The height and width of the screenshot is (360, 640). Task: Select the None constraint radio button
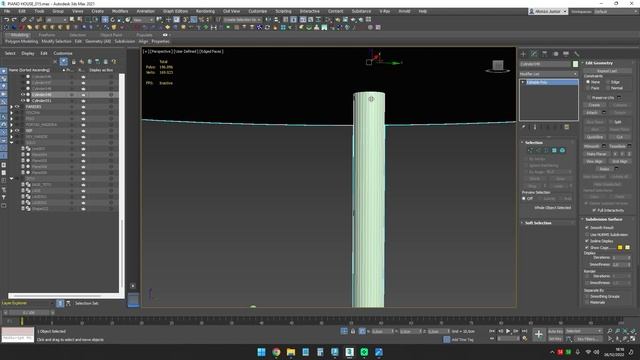[x=588, y=82]
